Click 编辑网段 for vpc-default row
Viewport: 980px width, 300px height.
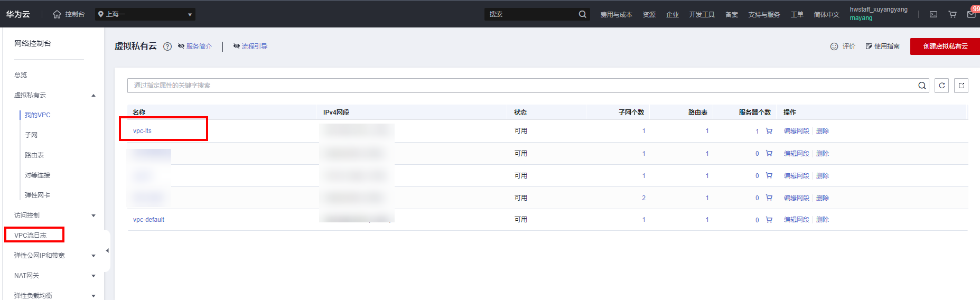click(796, 220)
